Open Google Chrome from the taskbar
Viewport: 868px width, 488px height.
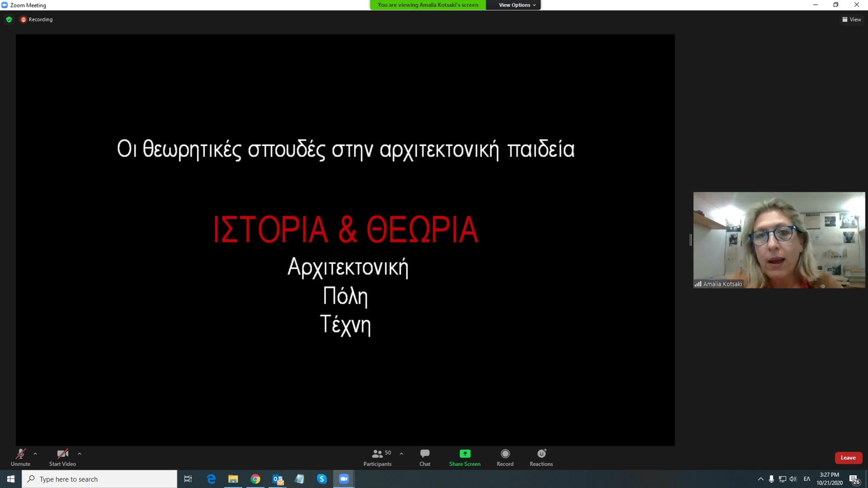pos(255,479)
